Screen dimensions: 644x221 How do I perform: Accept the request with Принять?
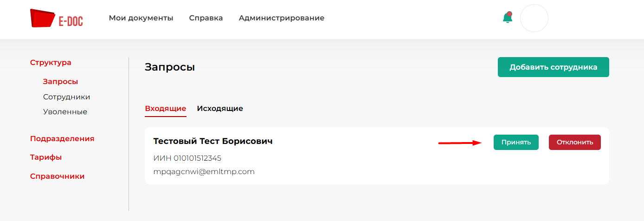pyautogui.click(x=516, y=143)
